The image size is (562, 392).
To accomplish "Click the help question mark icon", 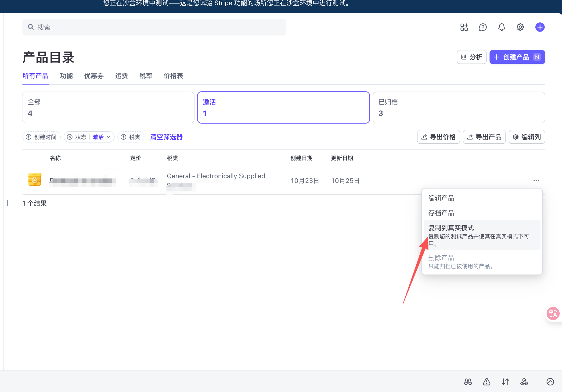I will [x=483, y=27].
